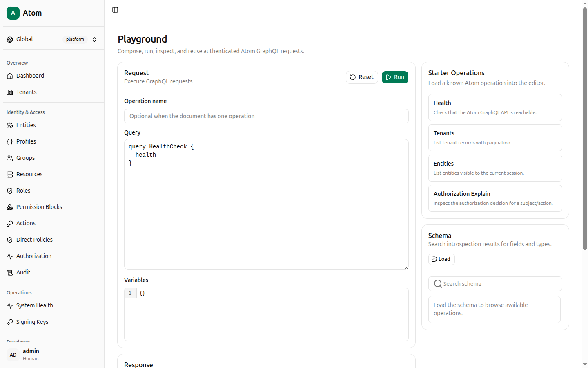Run the GraphQL query
This screenshot has width=588, height=368.
coord(395,77)
